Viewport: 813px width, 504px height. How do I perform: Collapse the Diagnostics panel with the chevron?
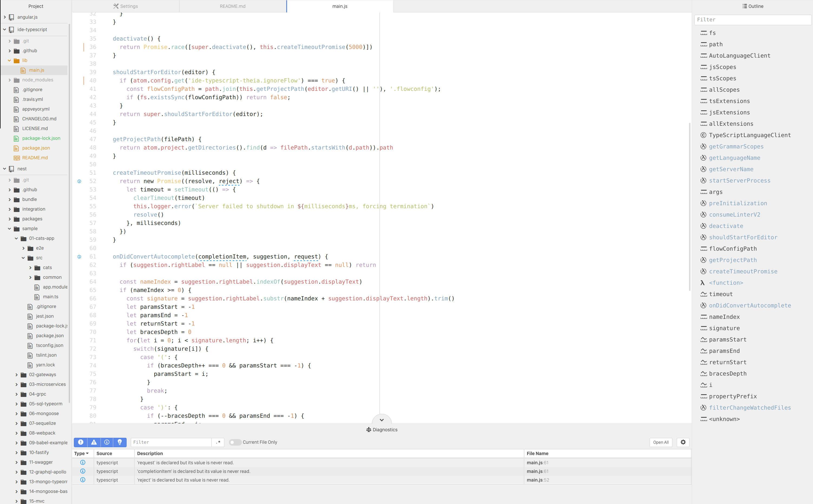pyautogui.click(x=381, y=420)
